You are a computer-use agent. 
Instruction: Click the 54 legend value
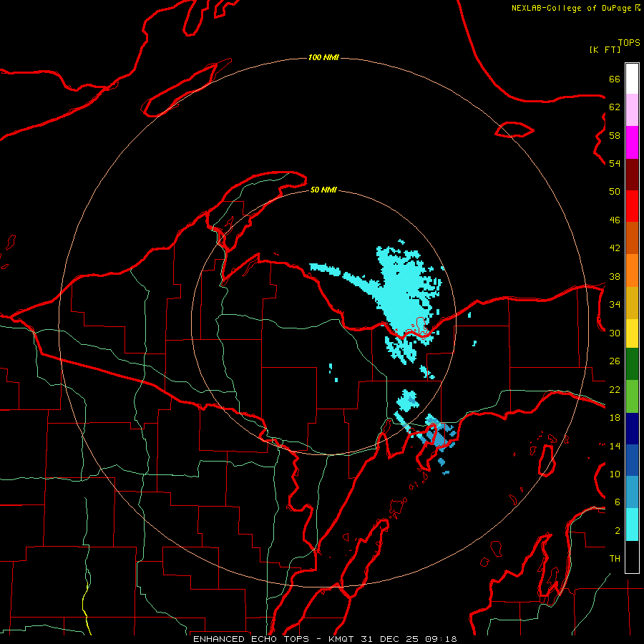click(x=615, y=163)
